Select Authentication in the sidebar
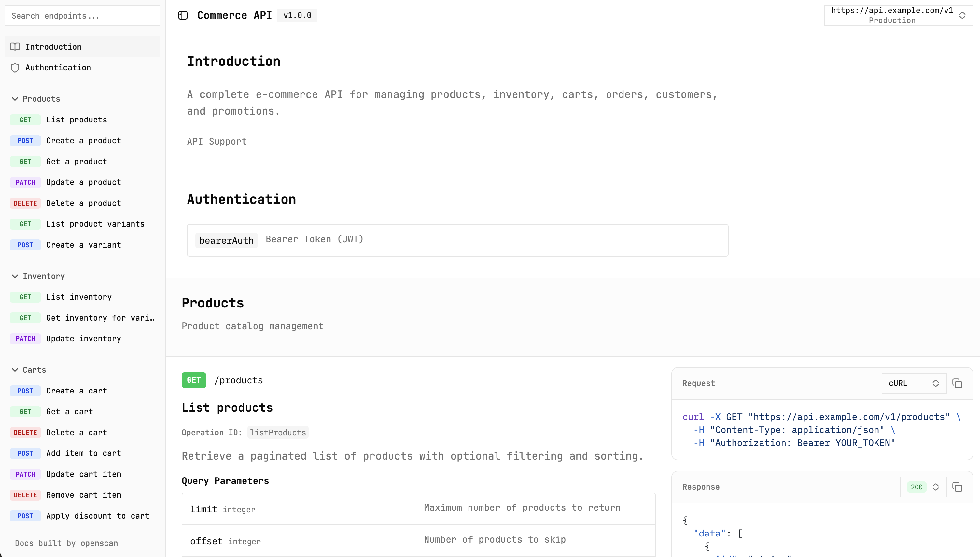 (x=58, y=68)
